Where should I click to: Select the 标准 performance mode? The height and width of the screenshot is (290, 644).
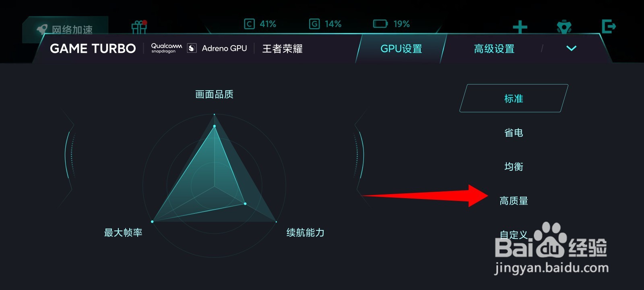tap(514, 98)
